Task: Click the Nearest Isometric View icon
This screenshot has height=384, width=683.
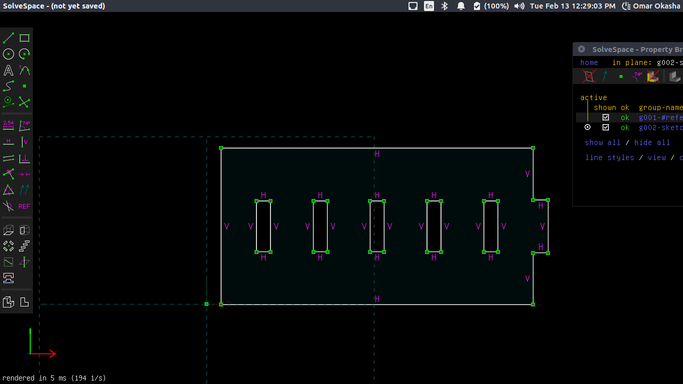Action: click(x=8, y=302)
